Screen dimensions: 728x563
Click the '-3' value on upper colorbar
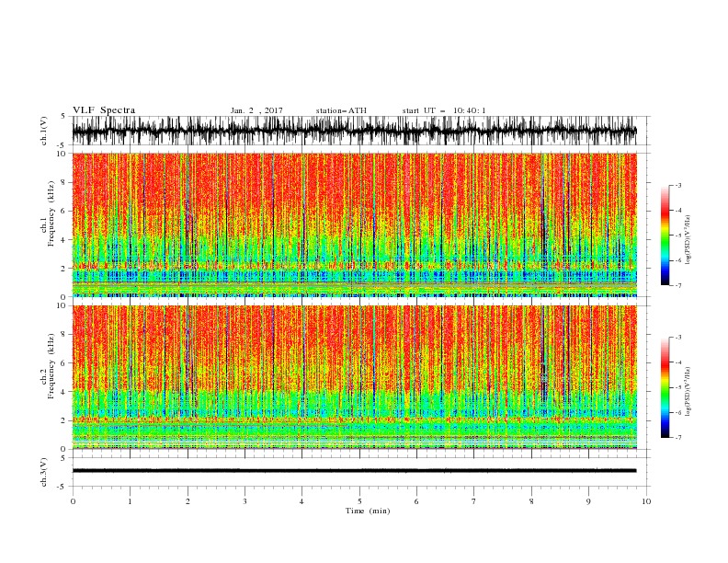(x=677, y=185)
